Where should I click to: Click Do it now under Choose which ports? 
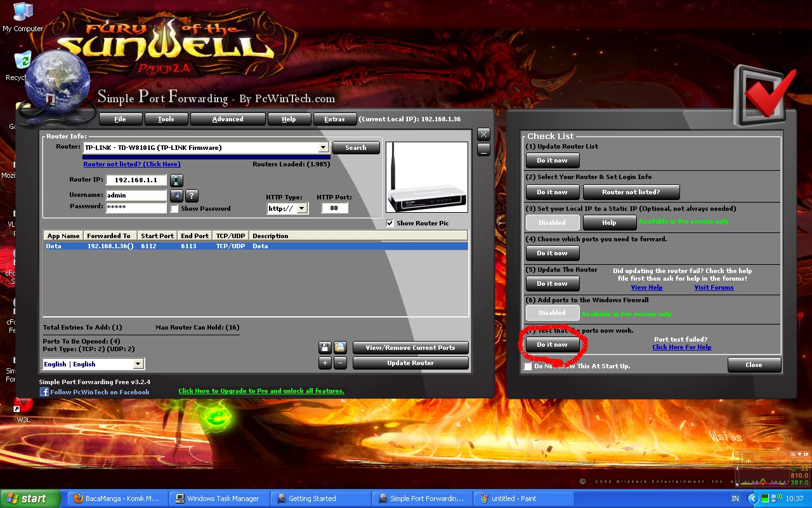coord(553,253)
